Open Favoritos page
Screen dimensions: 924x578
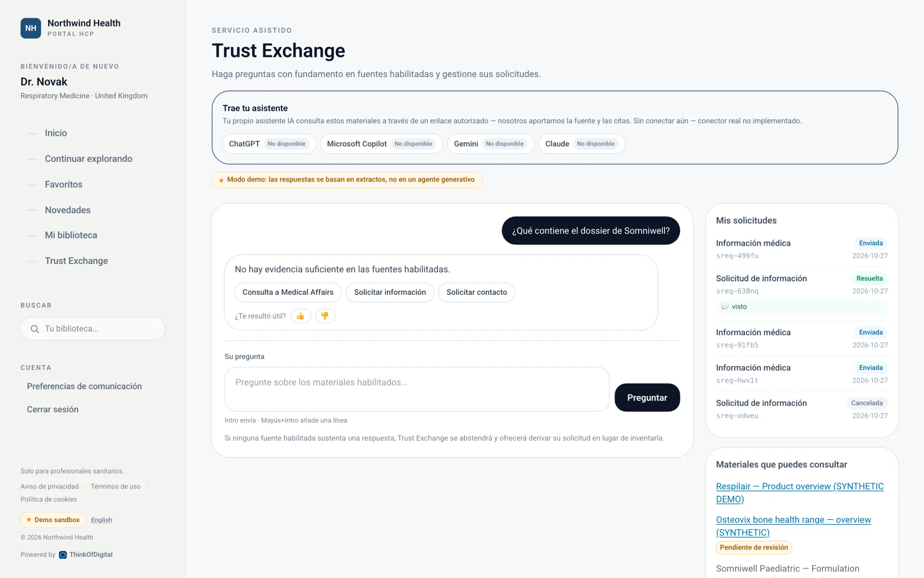pos(64,184)
